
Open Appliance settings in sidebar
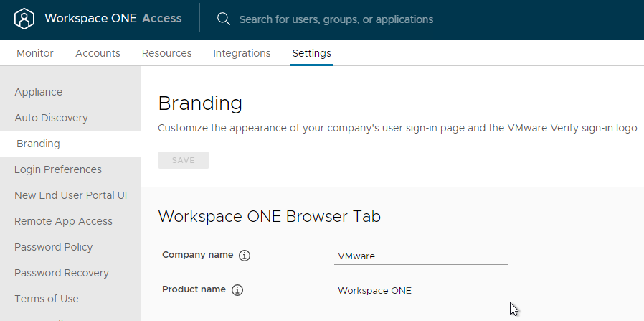(70, 92)
